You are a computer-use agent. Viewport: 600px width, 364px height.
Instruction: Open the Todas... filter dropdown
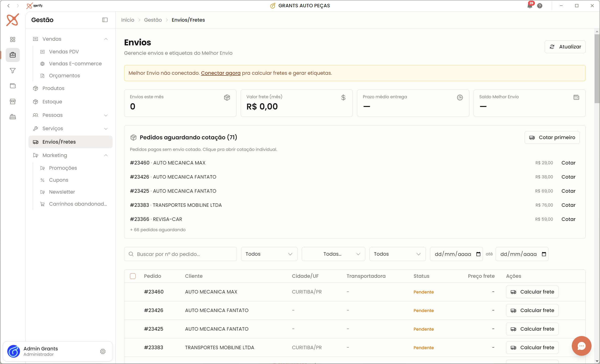[333, 254]
